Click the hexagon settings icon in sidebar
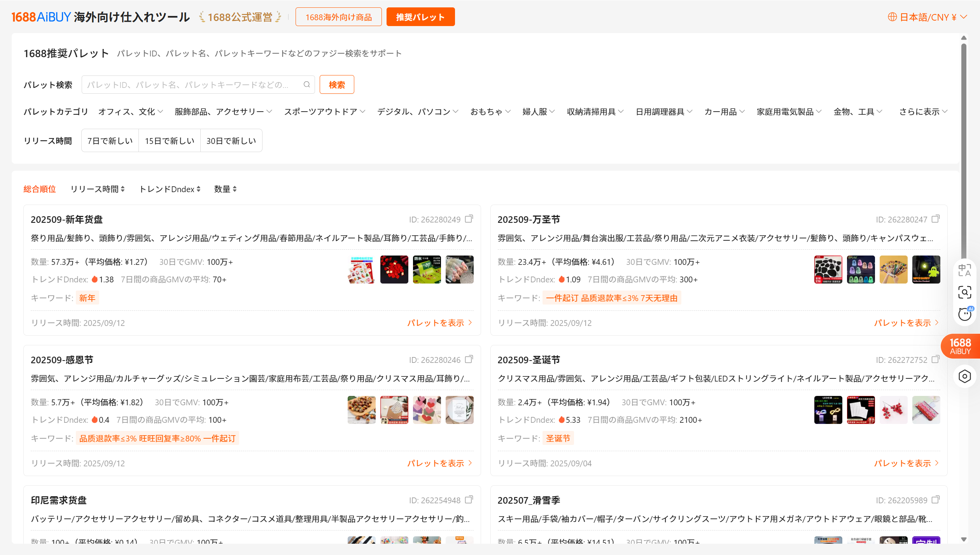Screen dimensions: 980x555 pyautogui.click(x=964, y=376)
